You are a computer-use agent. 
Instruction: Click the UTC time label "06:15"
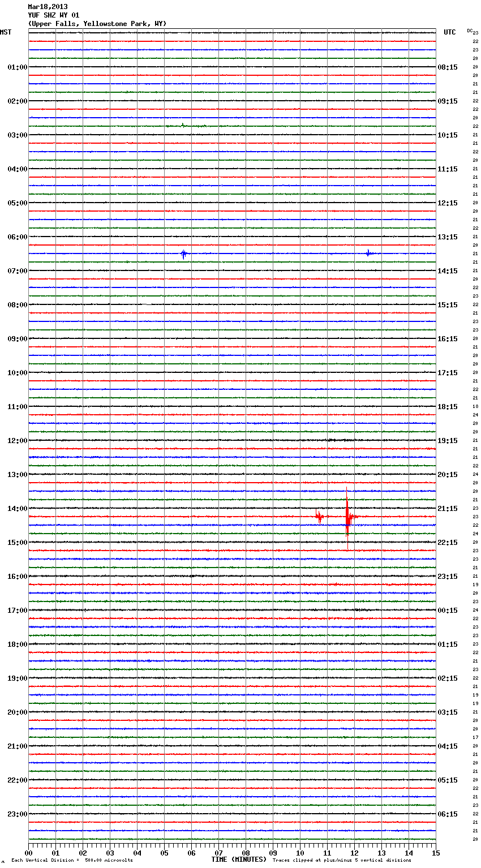pos(448,814)
